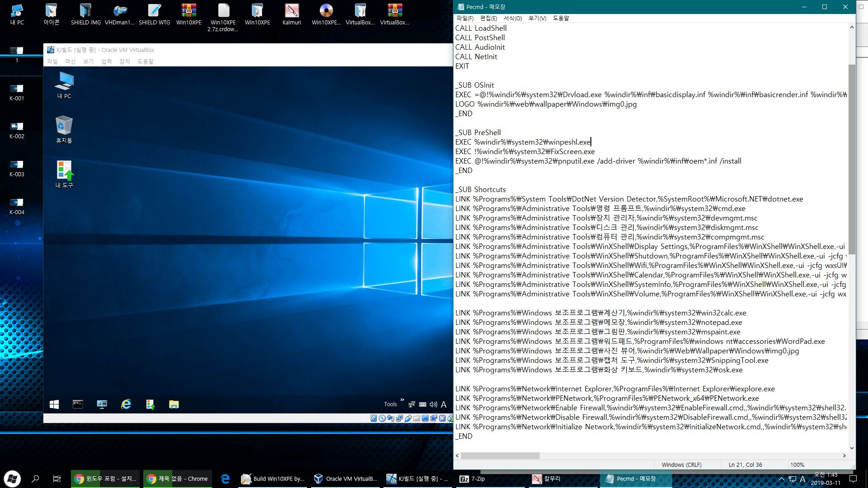The image size is (868, 488).
Task: Click VirtualBox hard disk status icon
Action: [373, 418]
